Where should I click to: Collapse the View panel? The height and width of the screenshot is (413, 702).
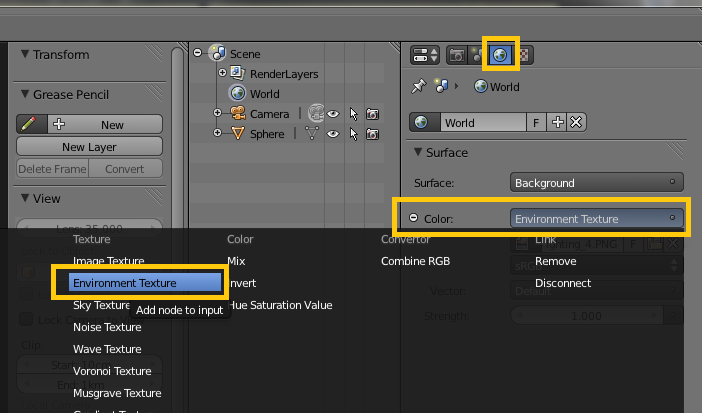tap(25, 198)
